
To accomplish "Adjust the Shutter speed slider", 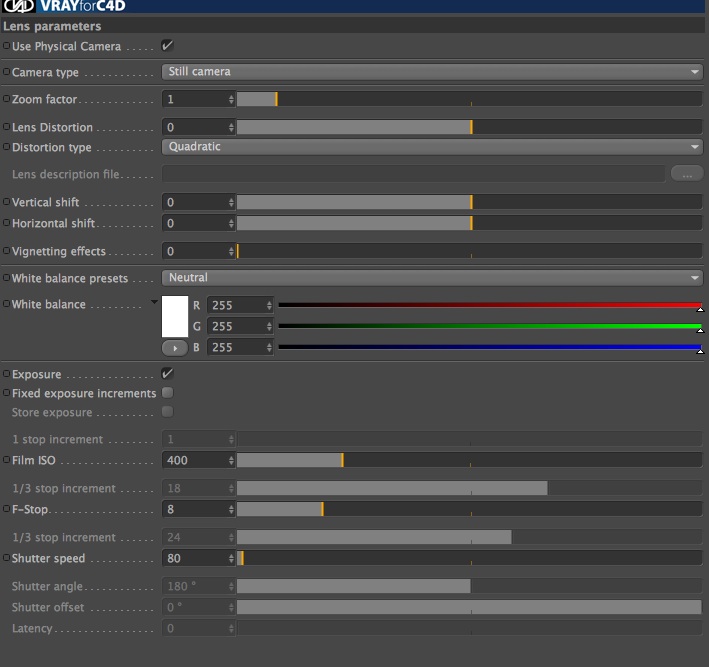I will (469, 558).
